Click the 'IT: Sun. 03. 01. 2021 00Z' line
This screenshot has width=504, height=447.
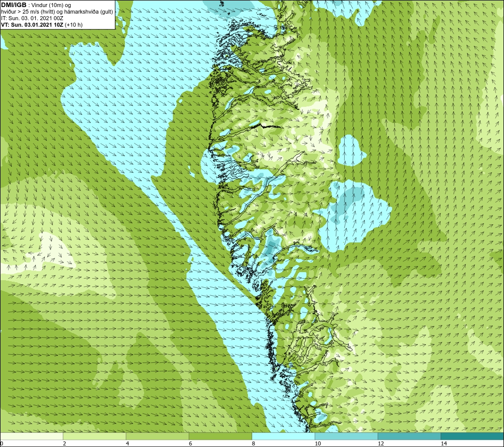coord(32,18)
